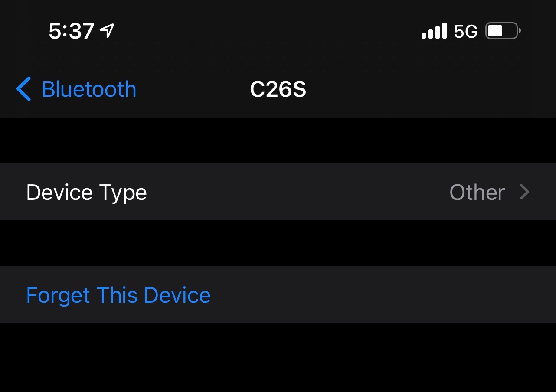
Task: Tap the gray chevron beside Other
Action: tap(524, 192)
